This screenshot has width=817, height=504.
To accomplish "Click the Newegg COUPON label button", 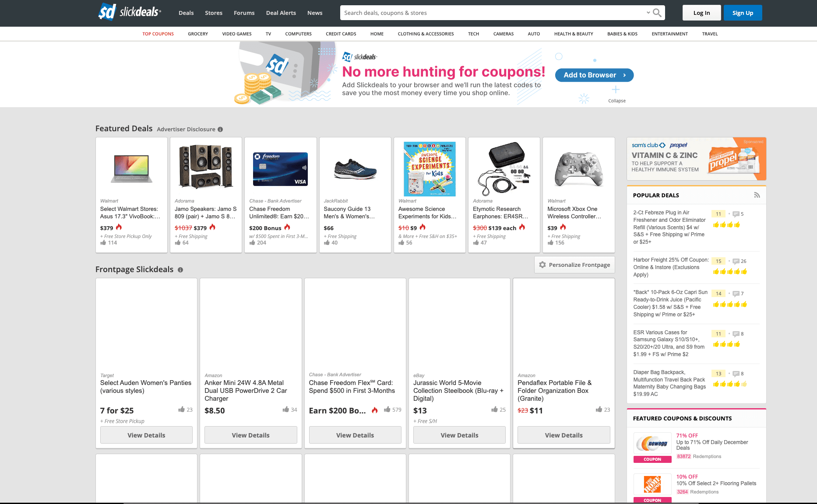I will click(x=652, y=459).
